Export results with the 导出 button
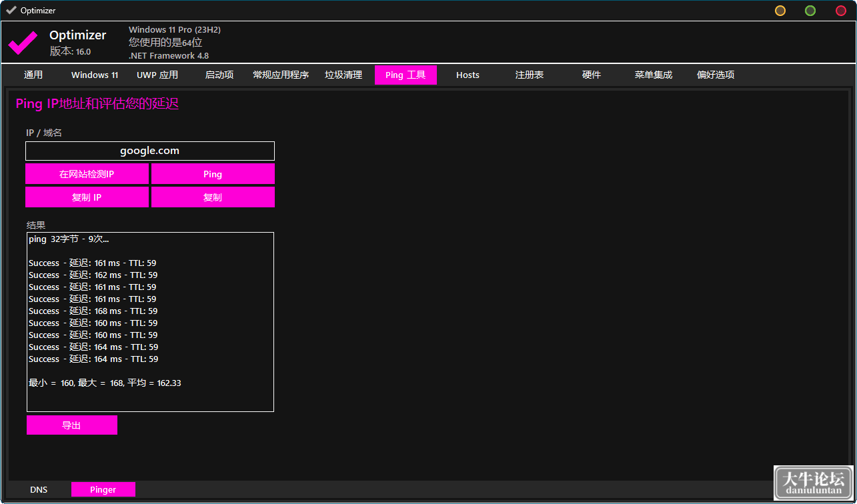The width and height of the screenshot is (857, 504). tap(72, 425)
